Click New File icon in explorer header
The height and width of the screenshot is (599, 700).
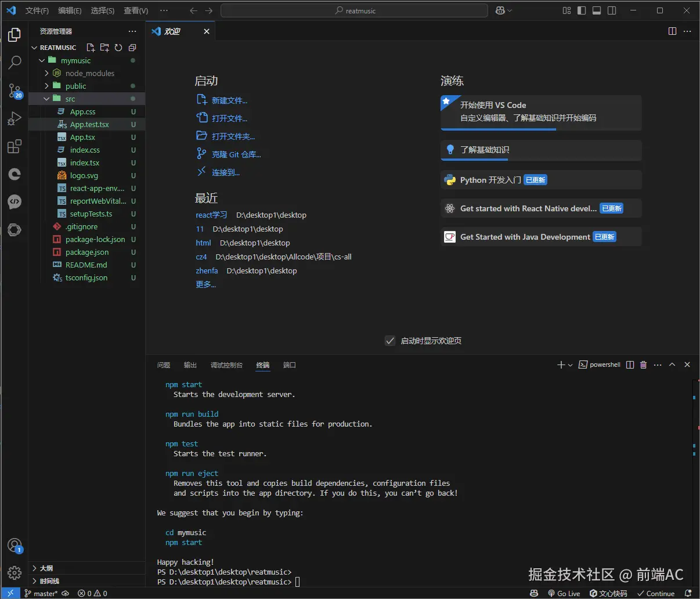tap(91, 48)
